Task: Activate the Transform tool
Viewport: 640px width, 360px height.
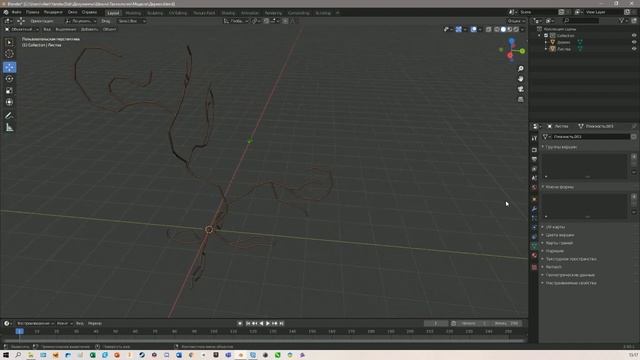Action: (9, 102)
